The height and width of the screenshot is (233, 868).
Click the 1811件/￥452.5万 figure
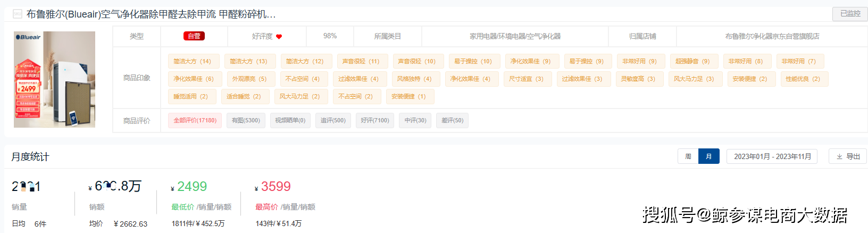click(x=198, y=223)
